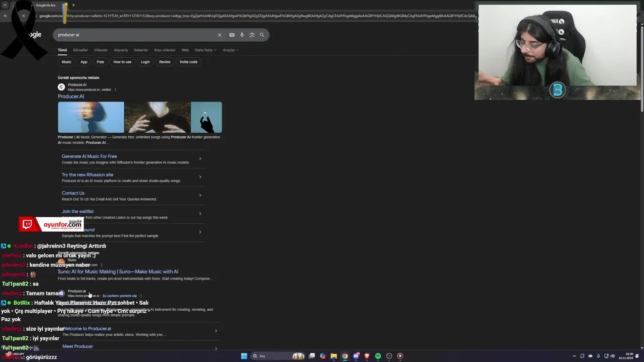This screenshot has width=644, height=362.
Task: Expand the Contact Us row chevron
Action: (200, 195)
